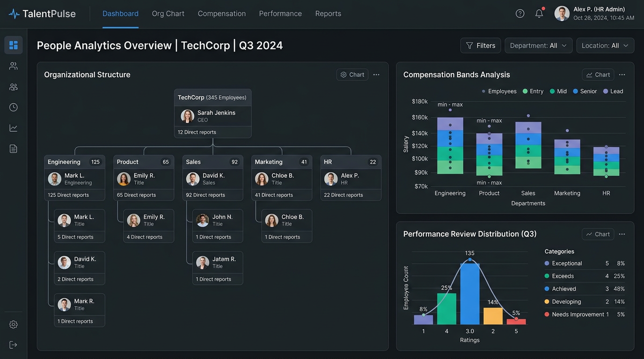This screenshot has width=644, height=359.
Task: Open the notifications bell
Action: 539,14
